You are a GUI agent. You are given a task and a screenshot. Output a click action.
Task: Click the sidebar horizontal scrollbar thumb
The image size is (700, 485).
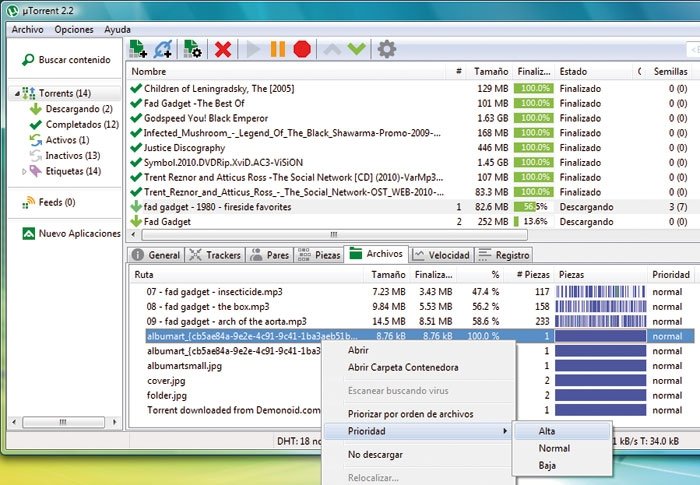[x=63, y=422]
